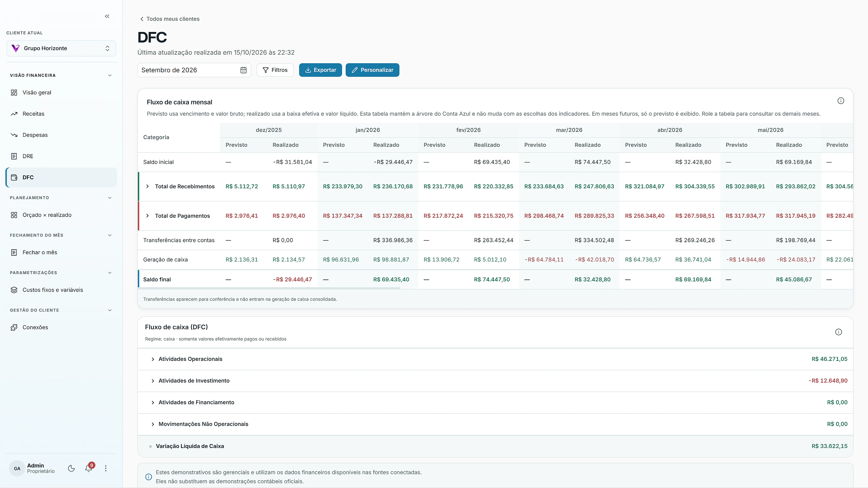
Task: Go to Receitas page
Action: pyautogui.click(x=61, y=114)
